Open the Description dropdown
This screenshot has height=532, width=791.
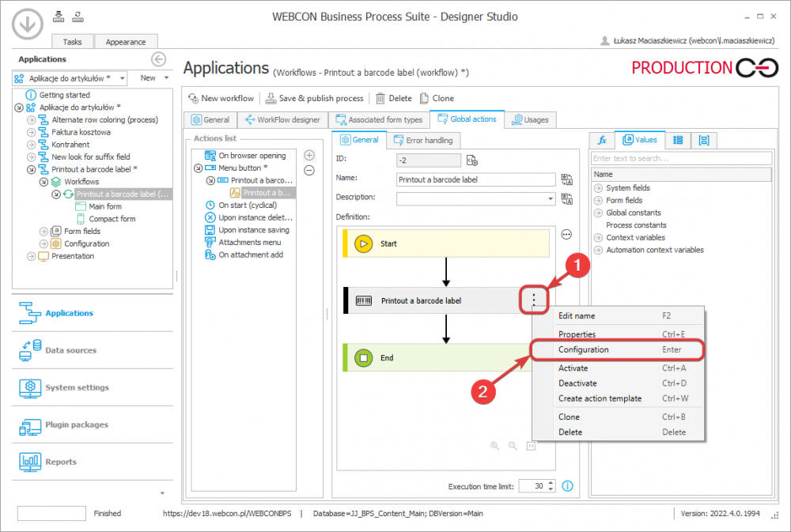pyautogui.click(x=551, y=199)
